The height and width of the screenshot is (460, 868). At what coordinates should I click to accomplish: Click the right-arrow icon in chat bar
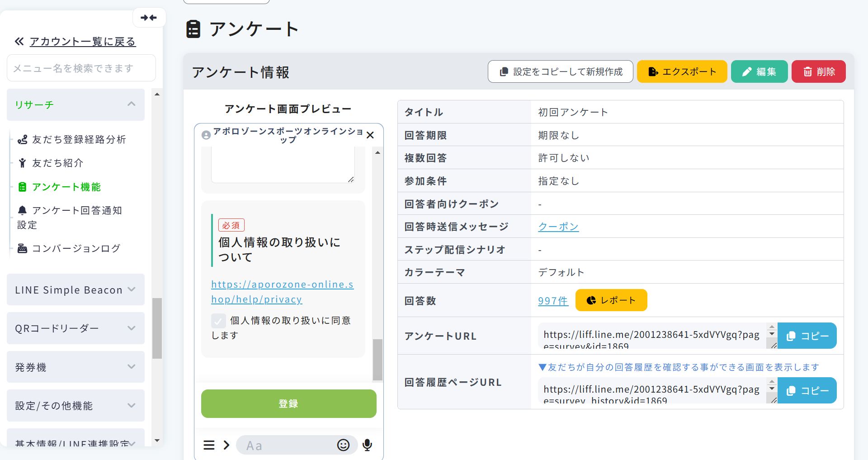pyautogui.click(x=226, y=446)
